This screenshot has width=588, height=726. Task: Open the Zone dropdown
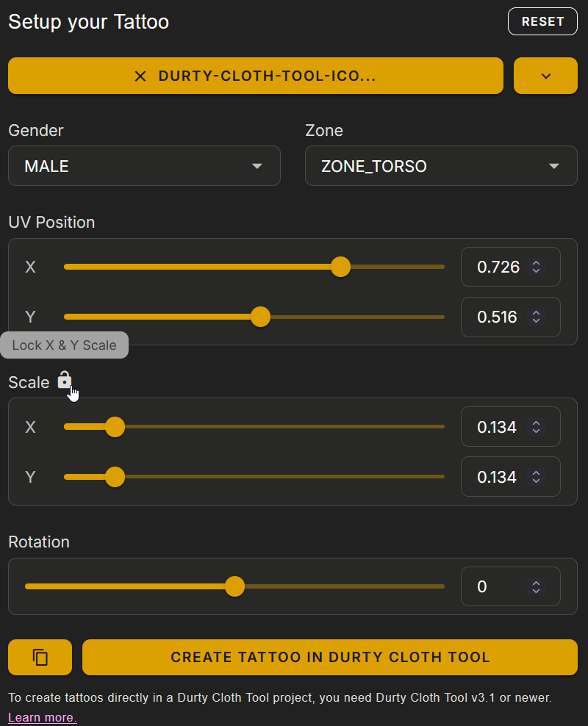441,166
